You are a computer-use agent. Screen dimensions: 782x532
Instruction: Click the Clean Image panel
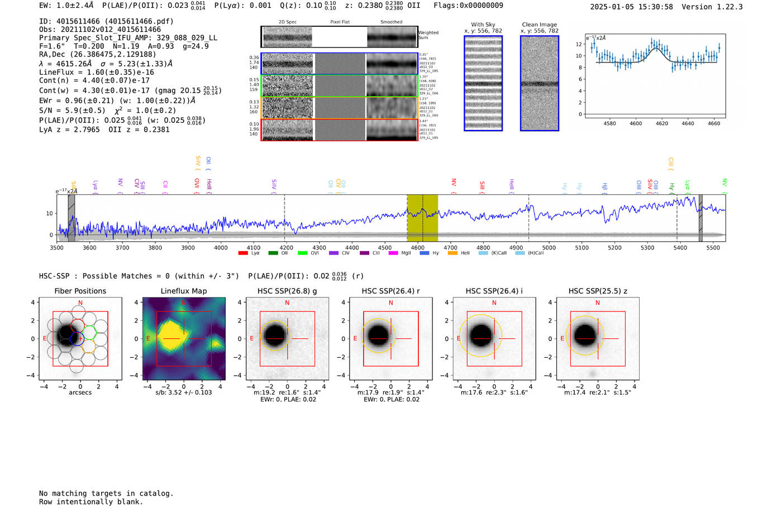540,83
